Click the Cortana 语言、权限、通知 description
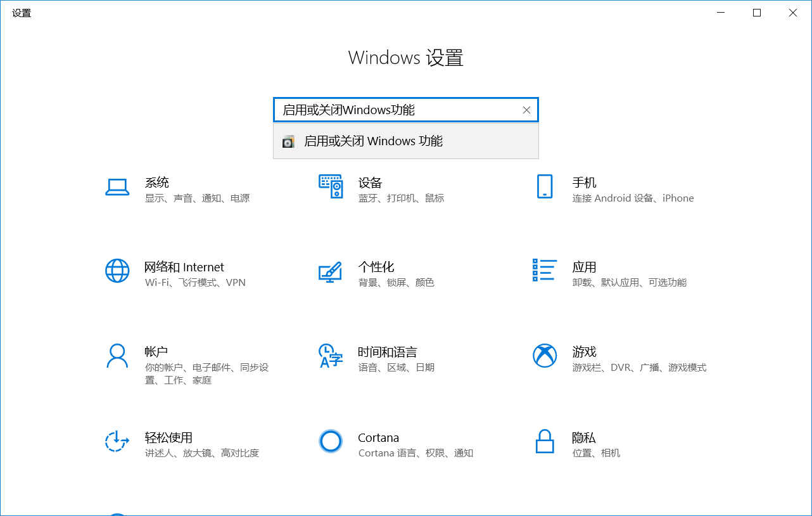 416,453
